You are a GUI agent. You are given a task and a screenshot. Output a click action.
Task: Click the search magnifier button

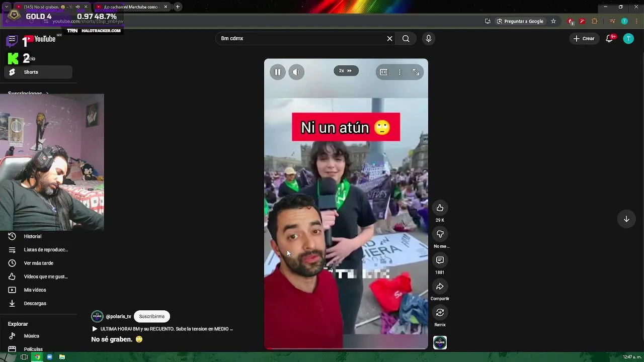point(406,39)
